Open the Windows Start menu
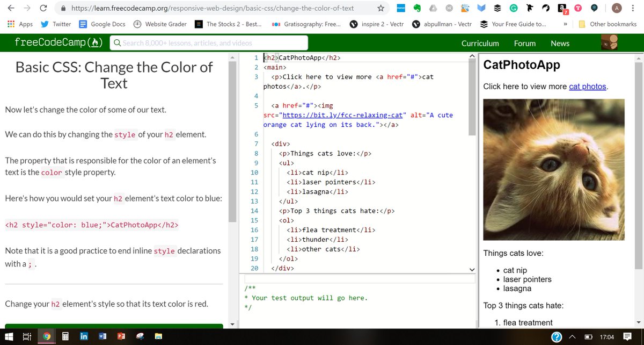This screenshot has height=345, width=644. (9, 337)
